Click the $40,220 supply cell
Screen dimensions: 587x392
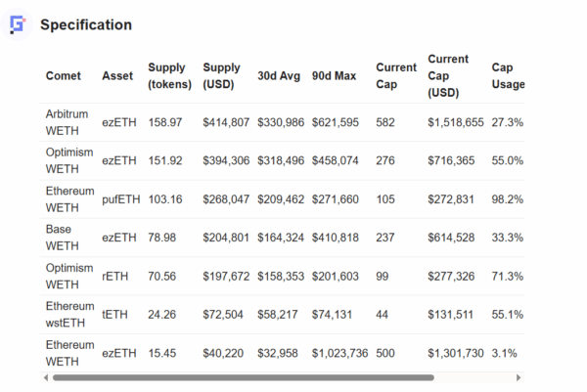pos(223,353)
